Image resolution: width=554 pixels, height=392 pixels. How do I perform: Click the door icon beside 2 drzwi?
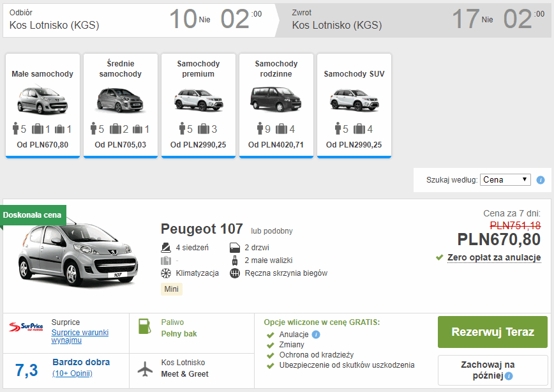point(235,248)
